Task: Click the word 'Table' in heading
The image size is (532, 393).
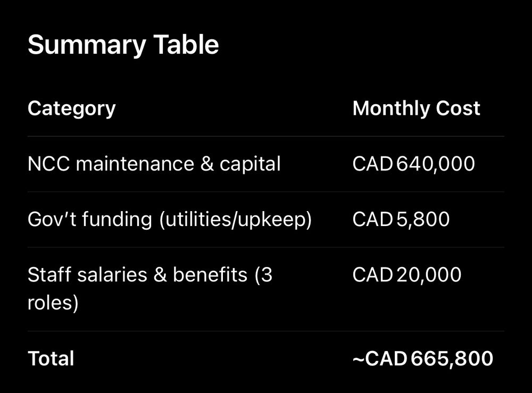Action: [186, 45]
